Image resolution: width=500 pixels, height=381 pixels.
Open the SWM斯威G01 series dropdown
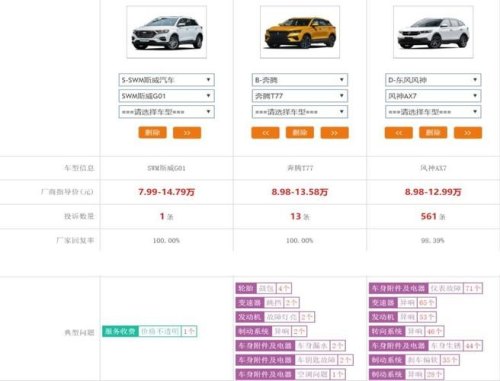coord(166,96)
